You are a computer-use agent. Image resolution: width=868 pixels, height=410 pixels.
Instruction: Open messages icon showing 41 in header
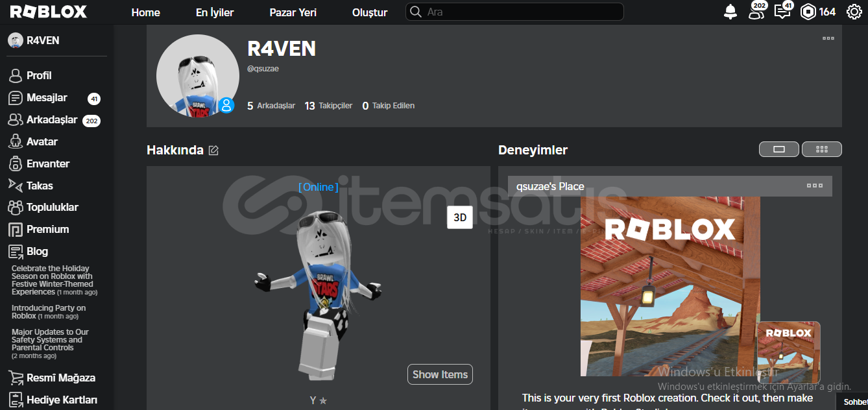[x=783, y=11]
